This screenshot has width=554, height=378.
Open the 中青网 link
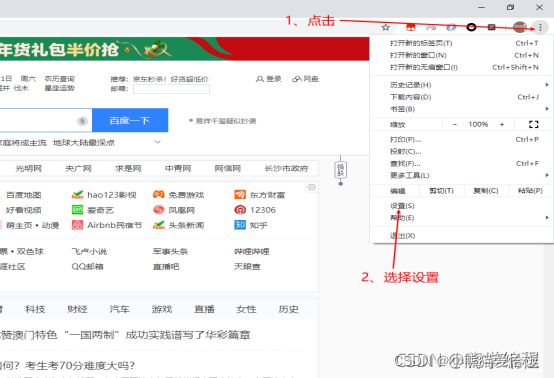pos(178,169)
